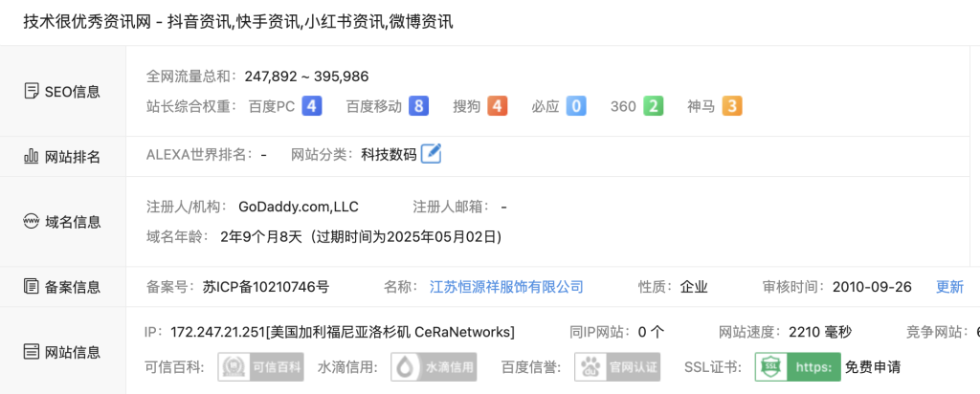980x394 pixels.
Task: Click the Sogou weight badge 4
Action: (x=497, y=106)
